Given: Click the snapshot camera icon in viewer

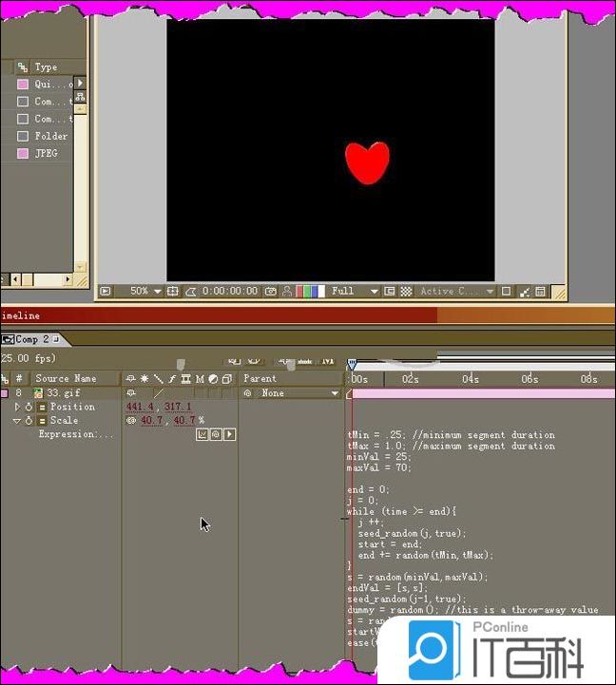Looking at the screenshot, I should point(271,292).
